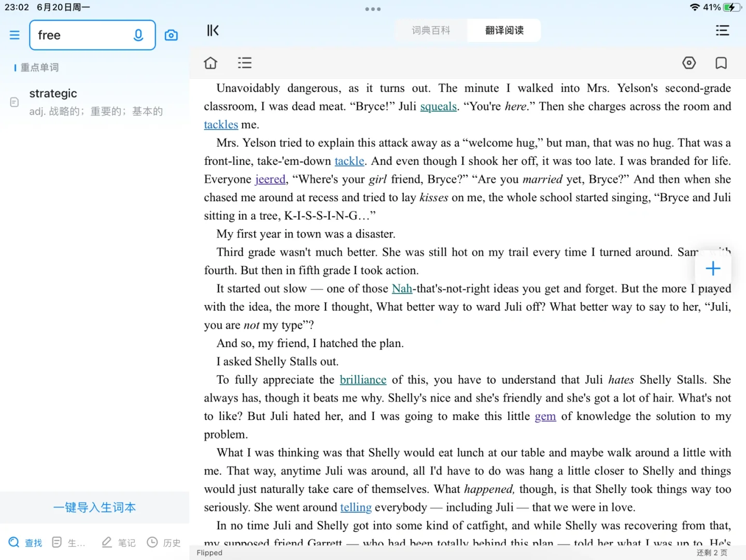Image resolution: width=746 pixels, height=560 pixels.
Task: Open the 查找 search tab
Action: click(x=25, y=542)
